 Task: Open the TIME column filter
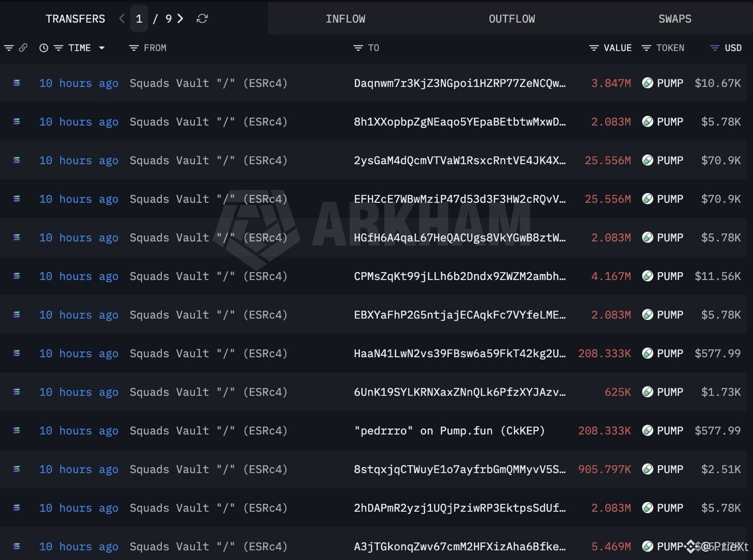pos(59,48)
